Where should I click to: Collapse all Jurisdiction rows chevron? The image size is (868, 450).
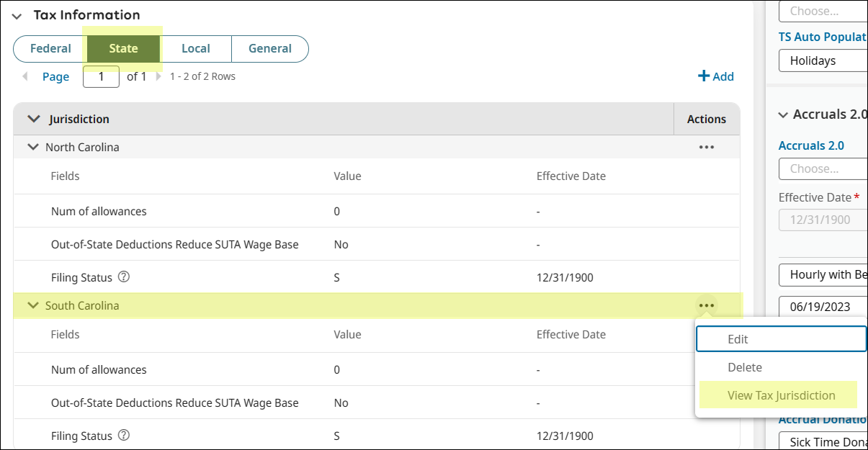(33, 119)
